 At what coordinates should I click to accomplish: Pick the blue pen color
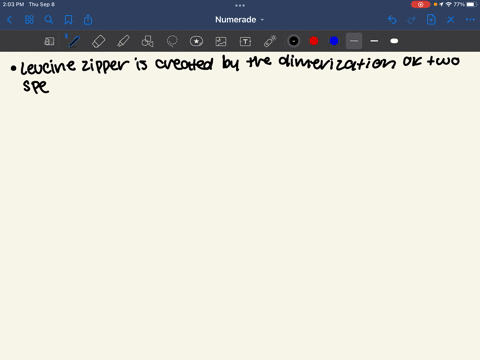pyautogui.click(x=334, y=41)
